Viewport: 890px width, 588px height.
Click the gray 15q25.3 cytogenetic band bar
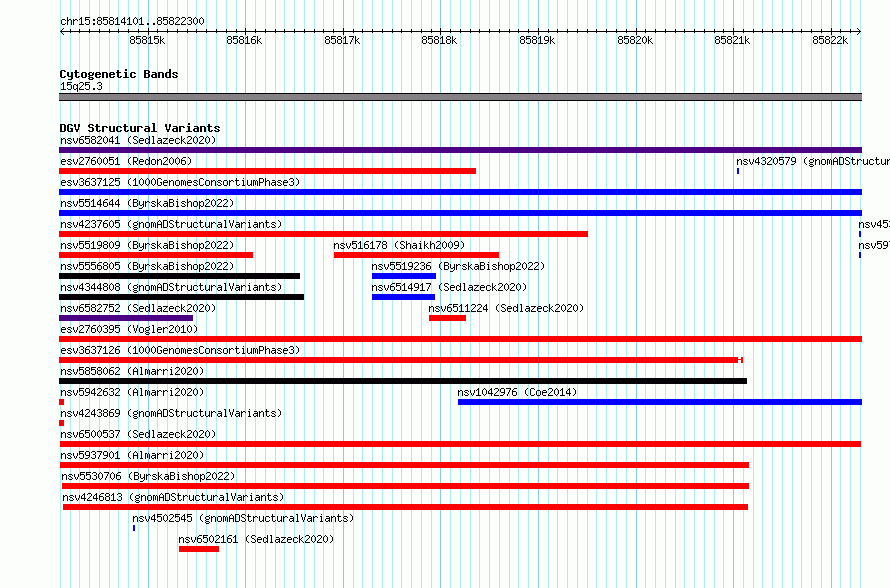tap(460, 97)
